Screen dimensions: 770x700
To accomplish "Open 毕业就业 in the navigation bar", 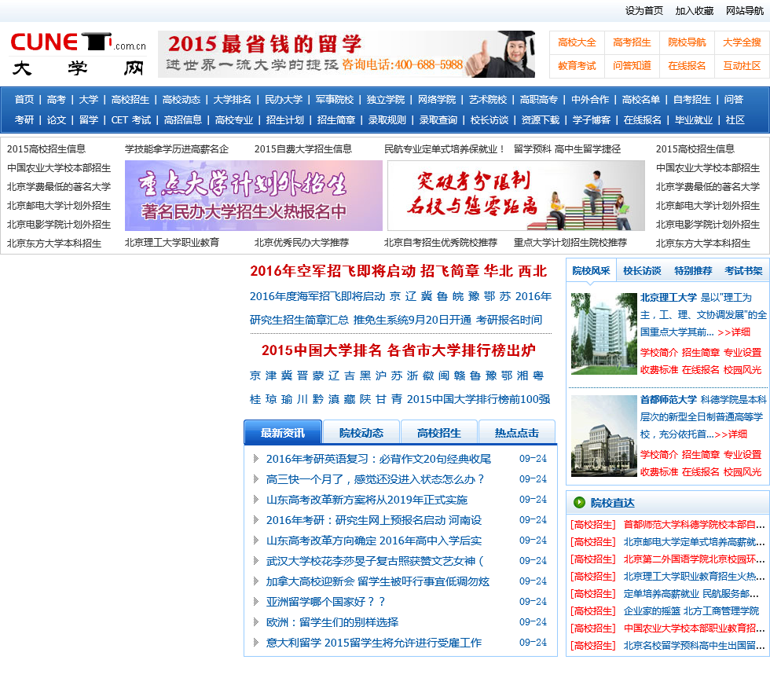I will [x=693, y=120].
